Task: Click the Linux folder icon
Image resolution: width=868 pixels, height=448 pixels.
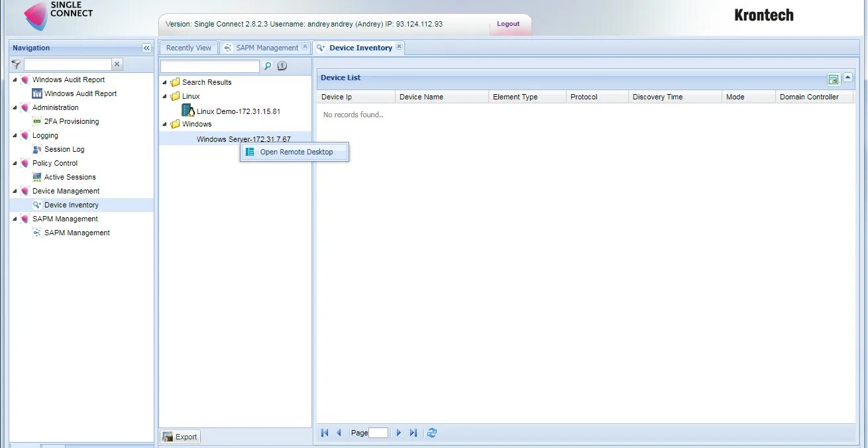Action: tap(175, 96)
